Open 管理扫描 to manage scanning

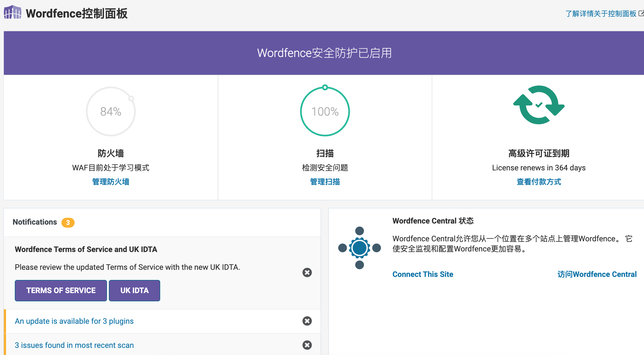(325, 182)
